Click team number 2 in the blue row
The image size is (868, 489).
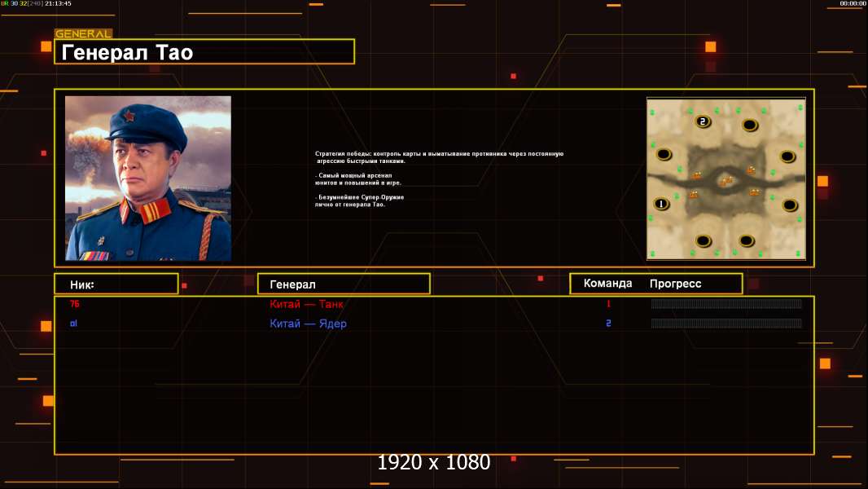point(608,324)
